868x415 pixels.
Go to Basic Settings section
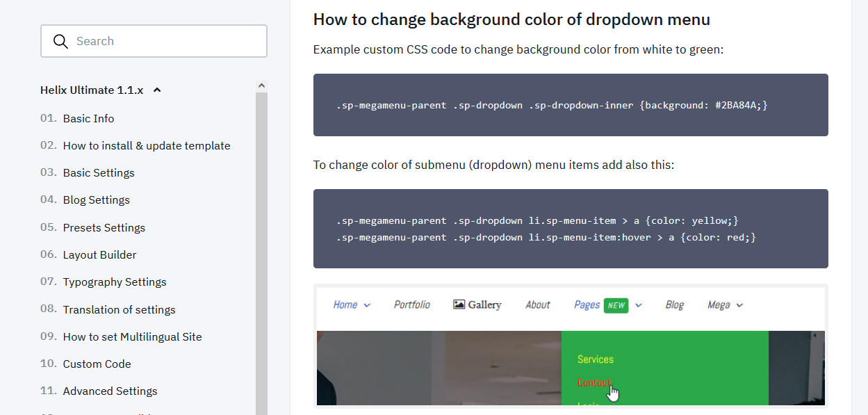pyautogui.click(x=99, y=173)
